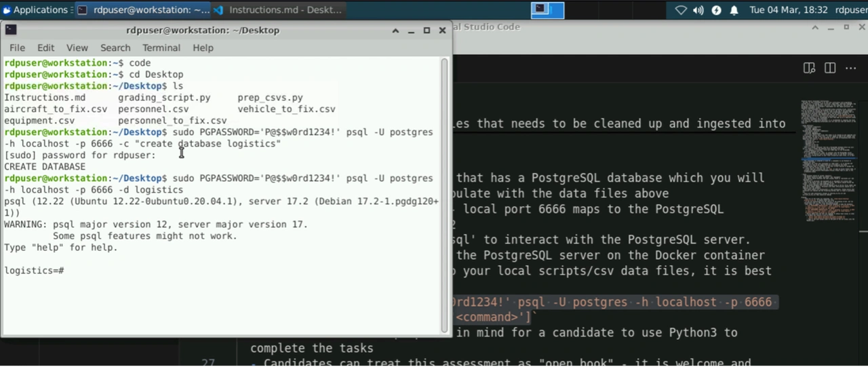This screenshot has height=367, width=868.
Task: Click the [sudo] password for rdpuser line
Action: click(80, 155)
